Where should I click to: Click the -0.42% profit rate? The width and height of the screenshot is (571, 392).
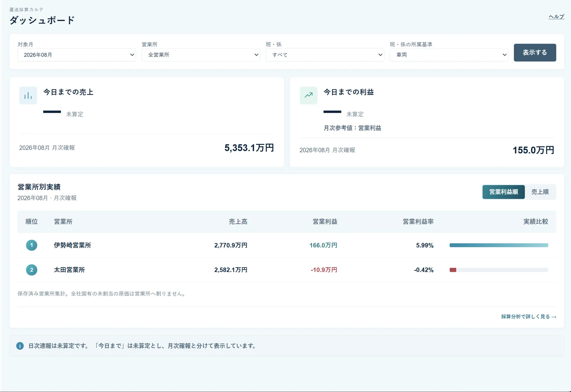[424, 270]
